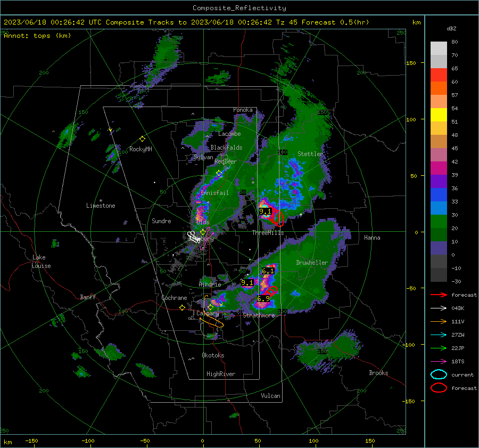
Task: Select the Blackfalds label
Action: coord(226,148)
